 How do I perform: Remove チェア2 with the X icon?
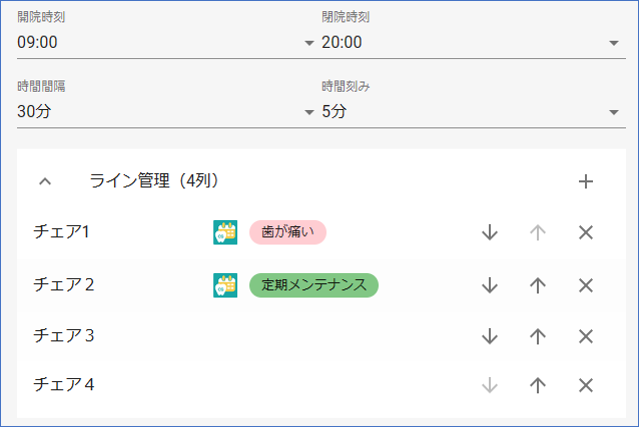(x=586, y=285)
